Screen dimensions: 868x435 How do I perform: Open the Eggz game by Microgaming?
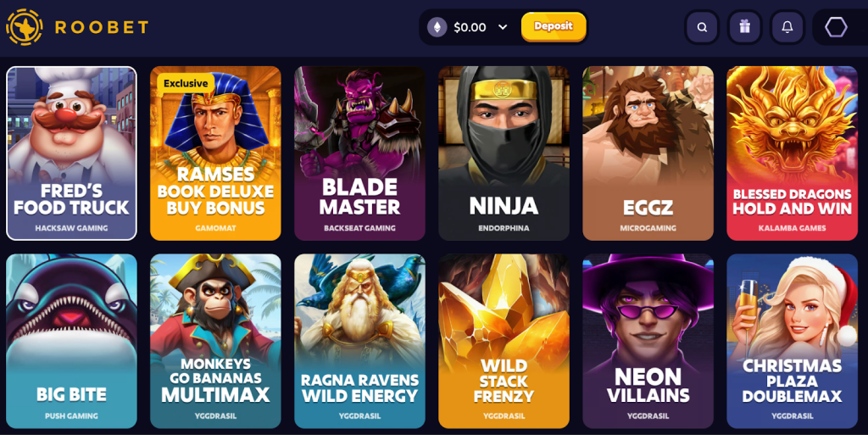click(x=648, y=153)
